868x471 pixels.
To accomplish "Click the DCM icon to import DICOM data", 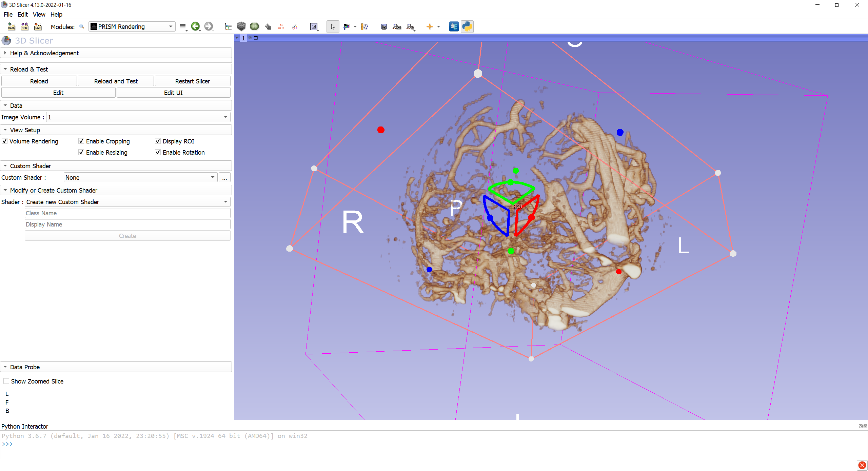I will [24, 26].
